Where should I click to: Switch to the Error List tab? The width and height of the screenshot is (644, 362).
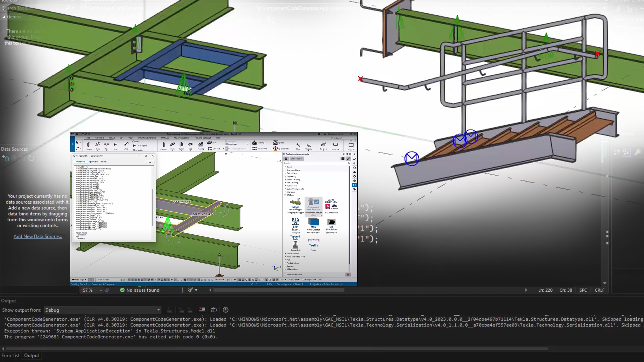(x=10, y=356)
